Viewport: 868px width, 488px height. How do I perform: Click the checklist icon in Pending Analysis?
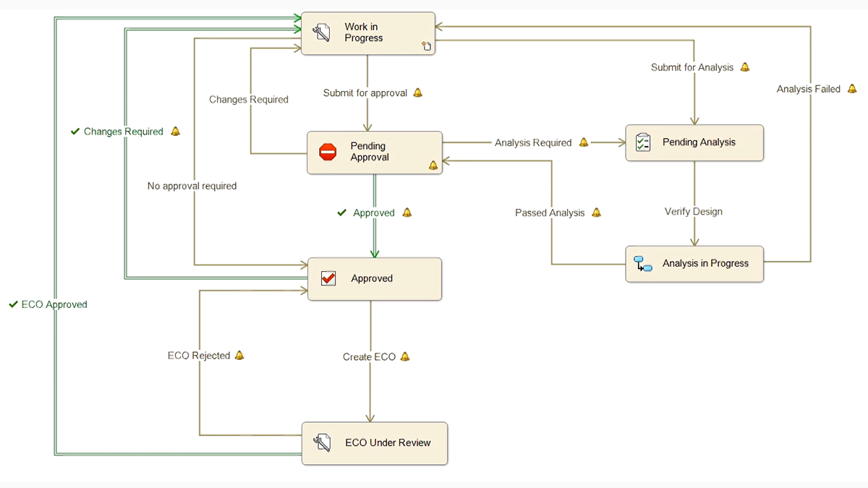point(643,142)
